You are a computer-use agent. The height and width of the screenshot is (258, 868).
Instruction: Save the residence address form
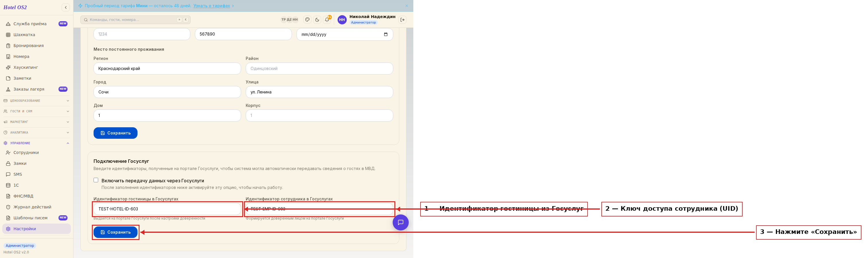[x=116, y=133]
